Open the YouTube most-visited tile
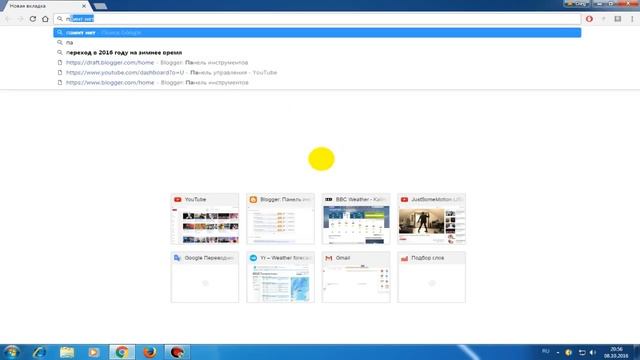The height and width of the screenshot is (360, 640). [205, 219]
